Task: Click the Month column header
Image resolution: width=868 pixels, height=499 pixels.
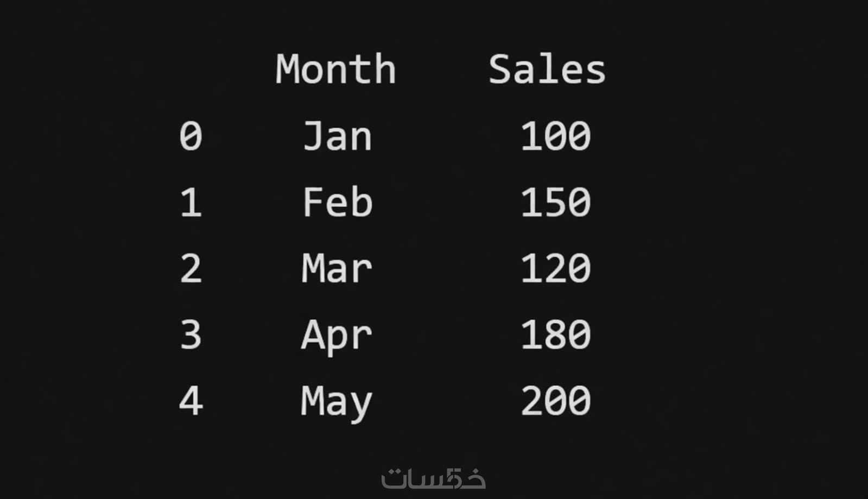Action: pos(335,70)
